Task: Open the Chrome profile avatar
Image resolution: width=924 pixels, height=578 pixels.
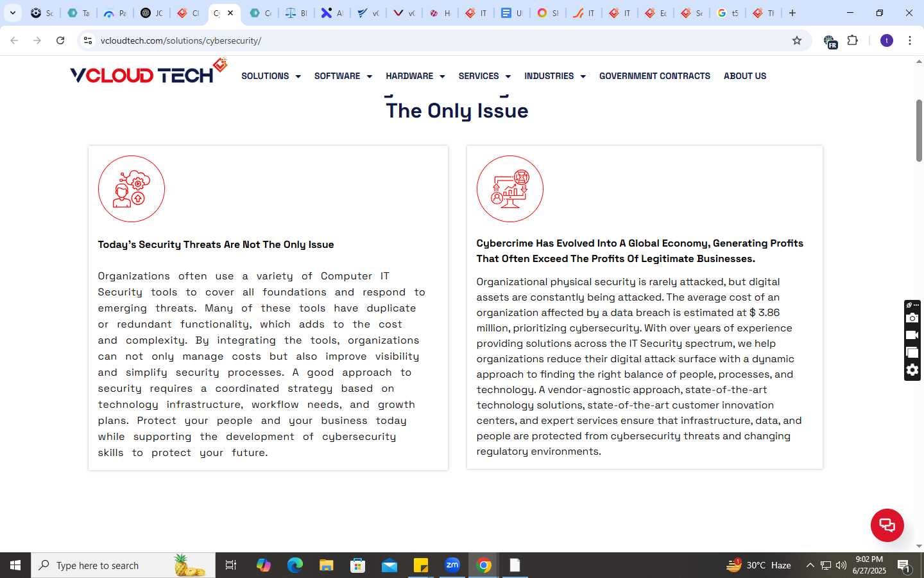Action: pyautogui.click(x=887, y=40)
